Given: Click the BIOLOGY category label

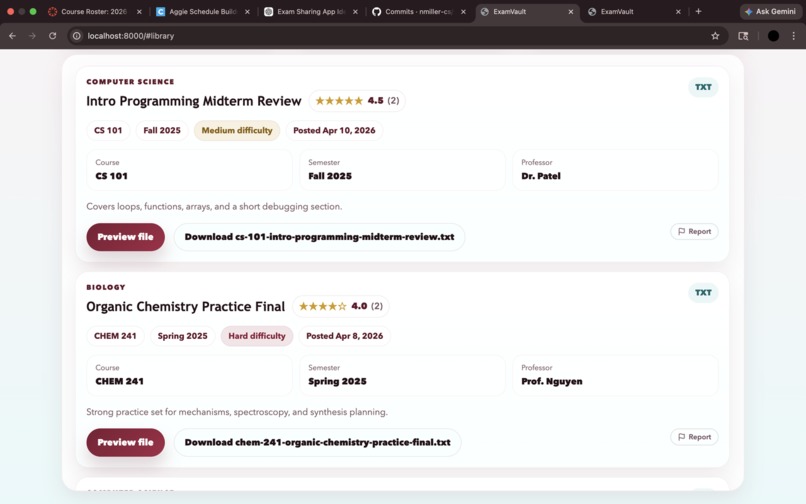Looking at the screenshot, I should pos(106,287).
